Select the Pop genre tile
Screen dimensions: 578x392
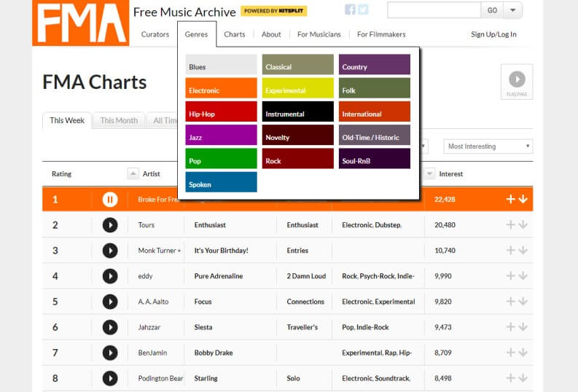pyautogui.click(x=221, y=158)
